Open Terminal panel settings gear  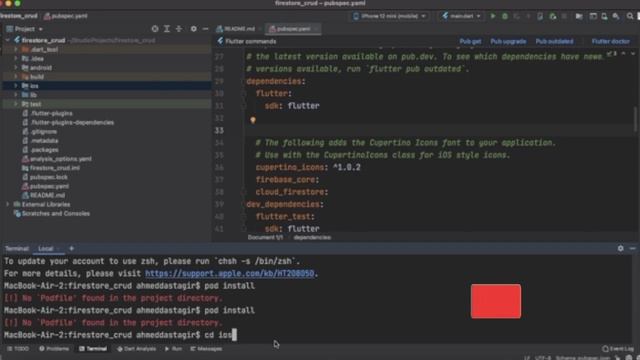pos(620,248)
